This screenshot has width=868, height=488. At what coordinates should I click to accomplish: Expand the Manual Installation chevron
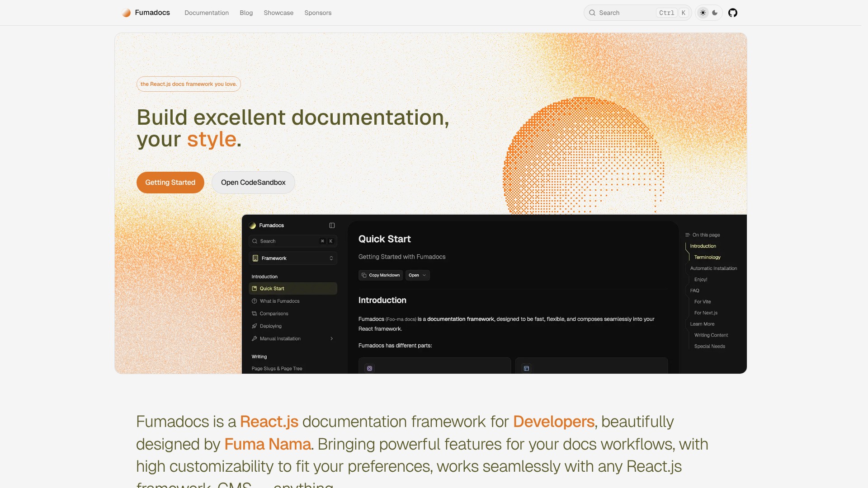click(x=331, y=338)
